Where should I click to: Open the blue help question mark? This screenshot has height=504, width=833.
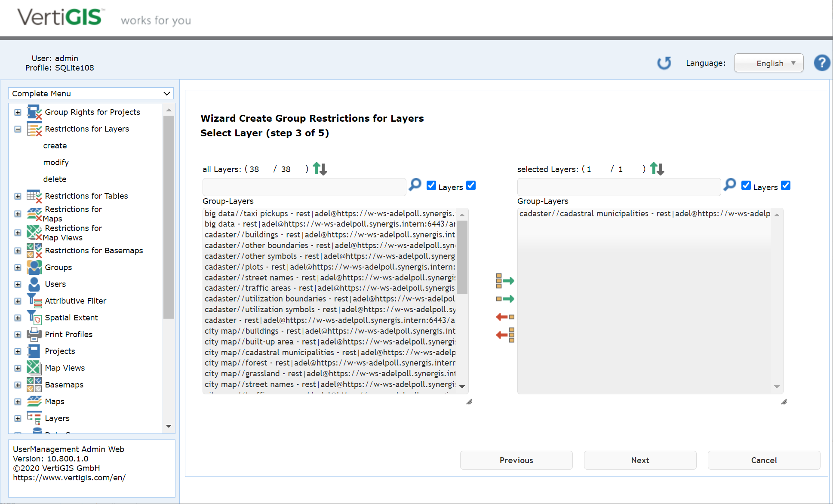tap(821, 63)
